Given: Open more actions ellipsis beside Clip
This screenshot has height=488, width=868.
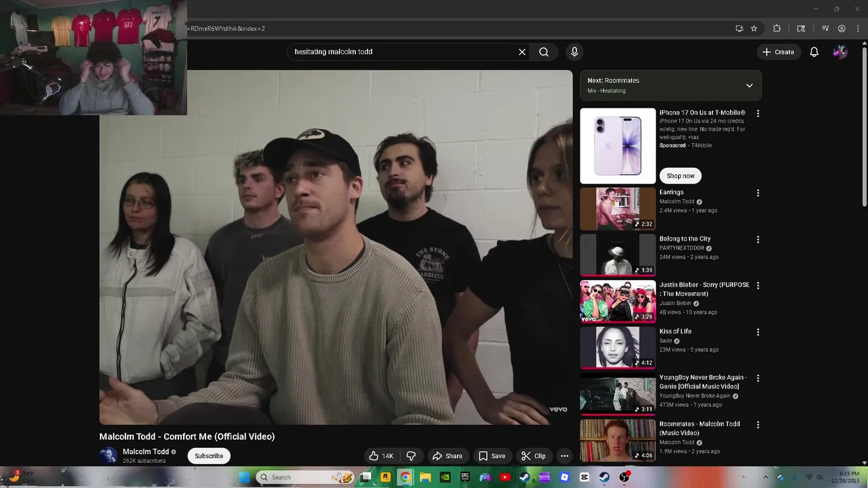Looking at the screenshot, I should click(x=564, y=456).
